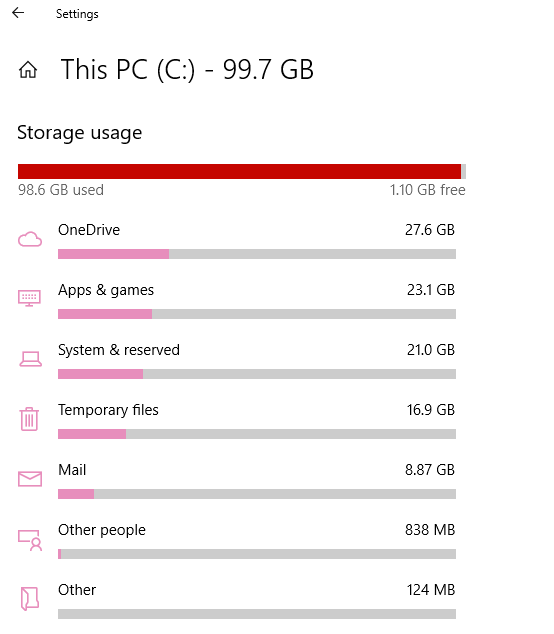Click the Other folder icon
This screenshot has height=634, width=554.
[x=30, y=598]
